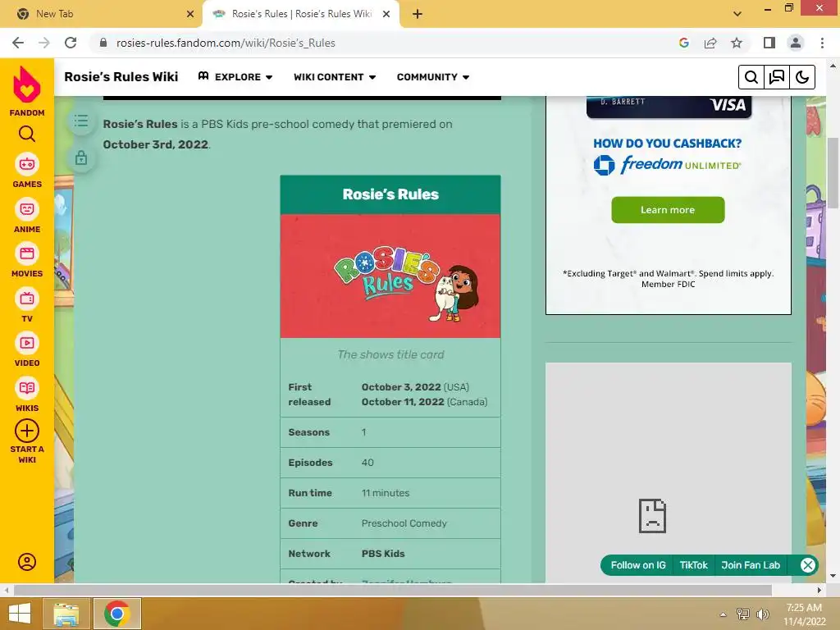Reload the page with refresh icon
The width and height of the screenshot is (840, 630).
pos(71,43)
